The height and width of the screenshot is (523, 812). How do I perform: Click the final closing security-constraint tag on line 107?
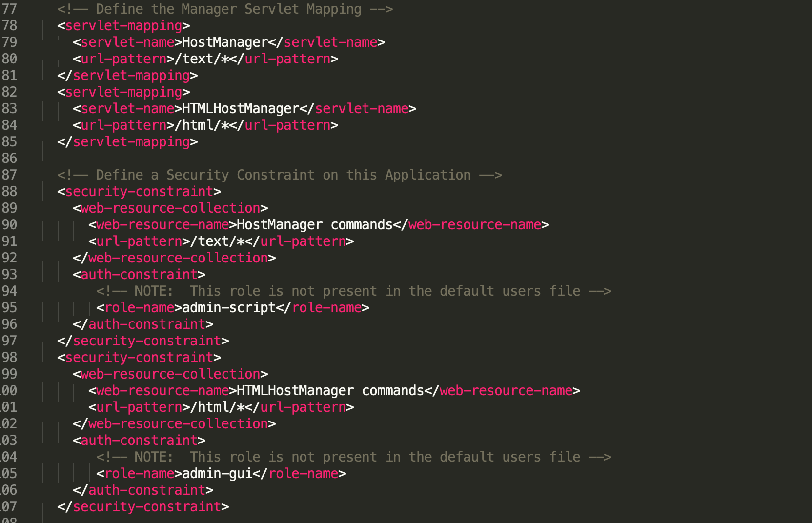[143, 507]
